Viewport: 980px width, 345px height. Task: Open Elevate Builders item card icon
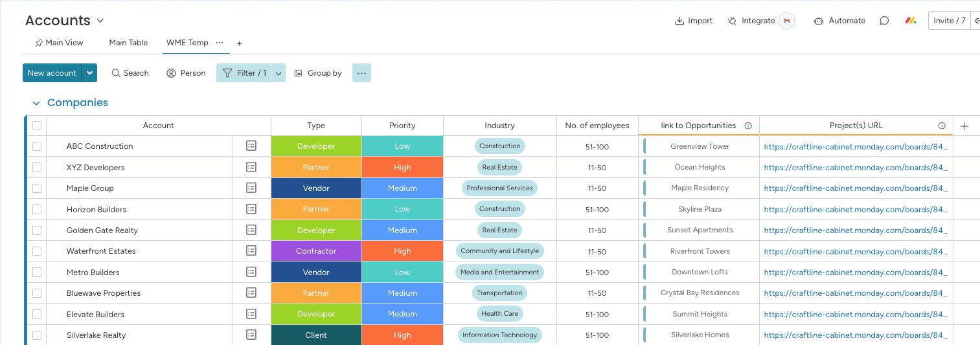click(251, 314)
